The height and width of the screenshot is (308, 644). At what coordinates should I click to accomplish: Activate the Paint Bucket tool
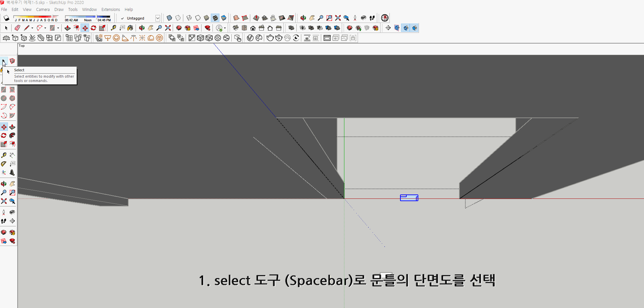pos(130,28)
